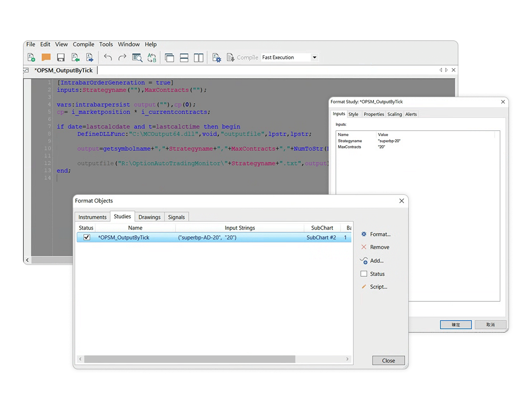The image size is (532, 399).
Task: Open Find with the magnifier icon
Action: (137, 57)
